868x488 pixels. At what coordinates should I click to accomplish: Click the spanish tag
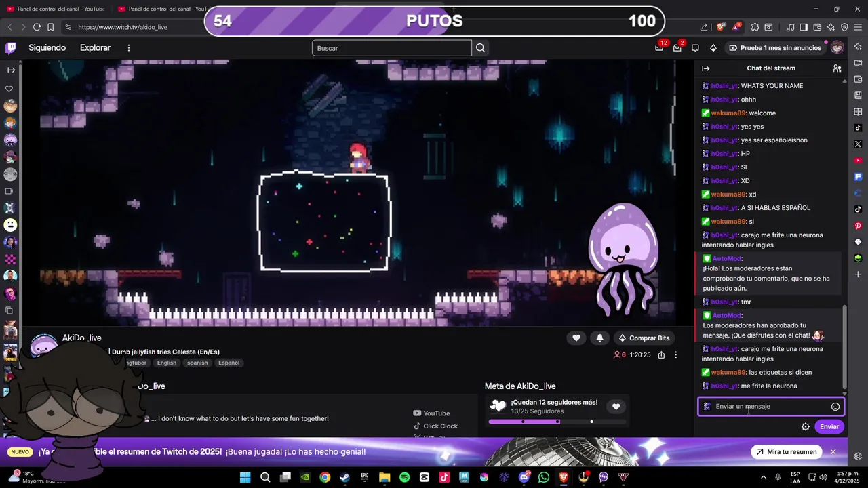coord(197,363)
